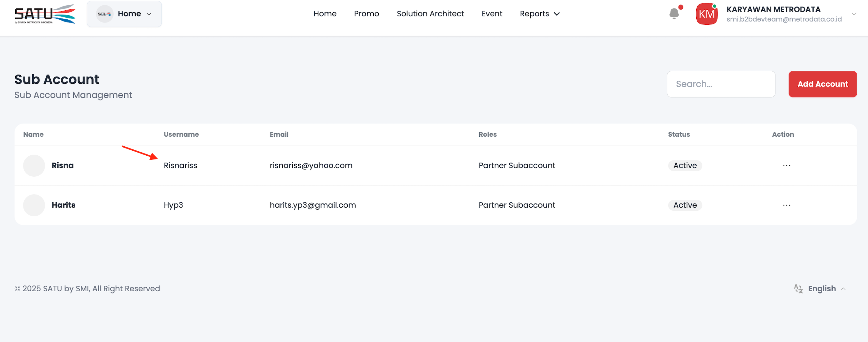The height and width of the screenshot is (342, 868).
Task: Open Risna's three-dot action menu
Action: click(x=786, y=165)
